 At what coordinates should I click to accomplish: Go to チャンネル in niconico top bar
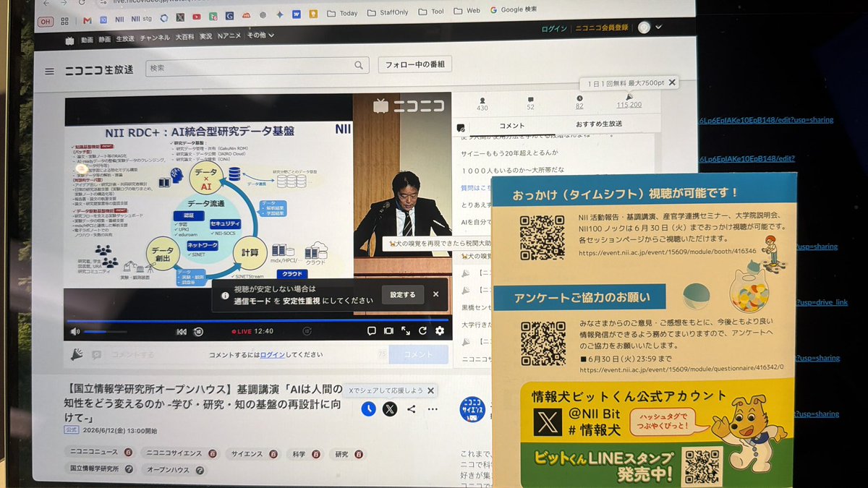coord(156,38)
